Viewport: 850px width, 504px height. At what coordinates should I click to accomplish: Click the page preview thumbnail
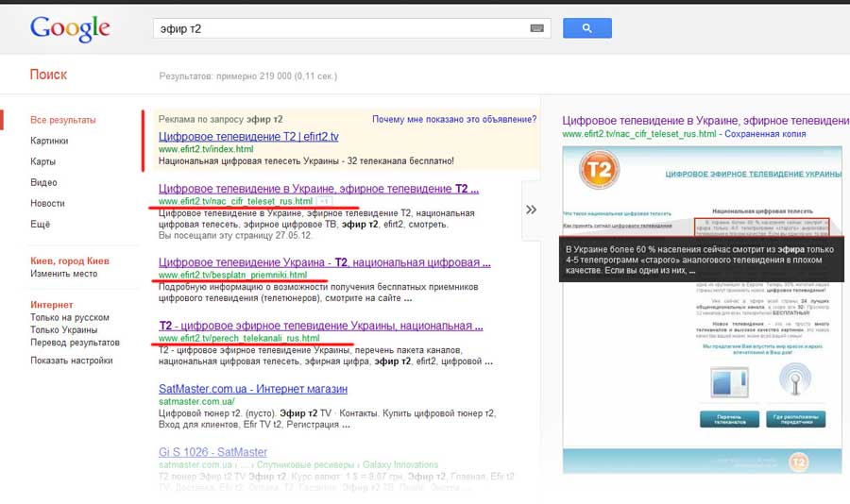point(703,310)
